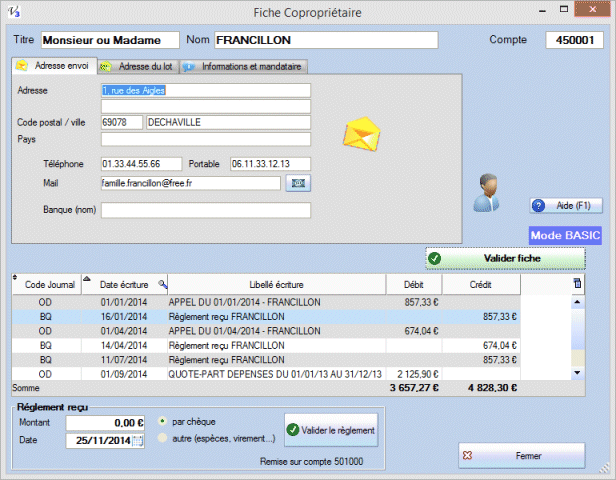Open help with 'Aide (F1)' button
Image resolution: width=616 pixels, height=480 pixels.
coord(565,205)
